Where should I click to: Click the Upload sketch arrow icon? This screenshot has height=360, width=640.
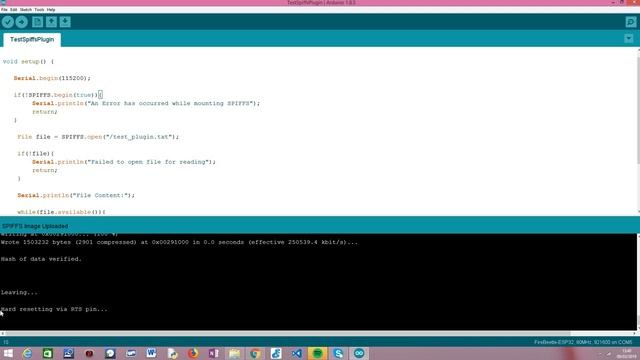coord(22,22)
